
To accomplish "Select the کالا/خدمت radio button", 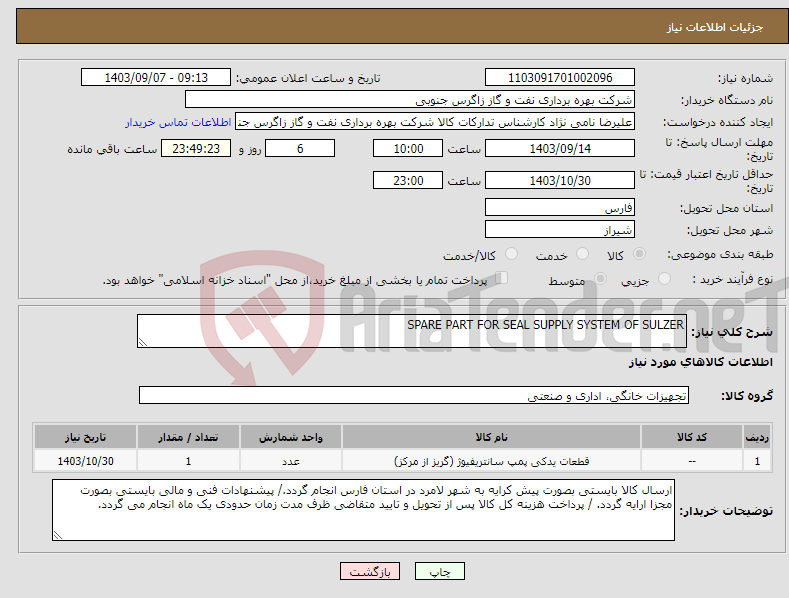I will pos(511,254).
